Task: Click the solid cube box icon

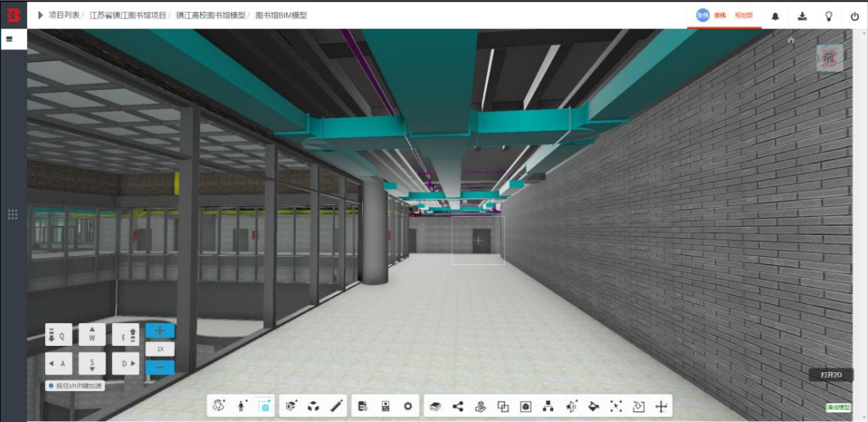Action: tap(313, 406)
